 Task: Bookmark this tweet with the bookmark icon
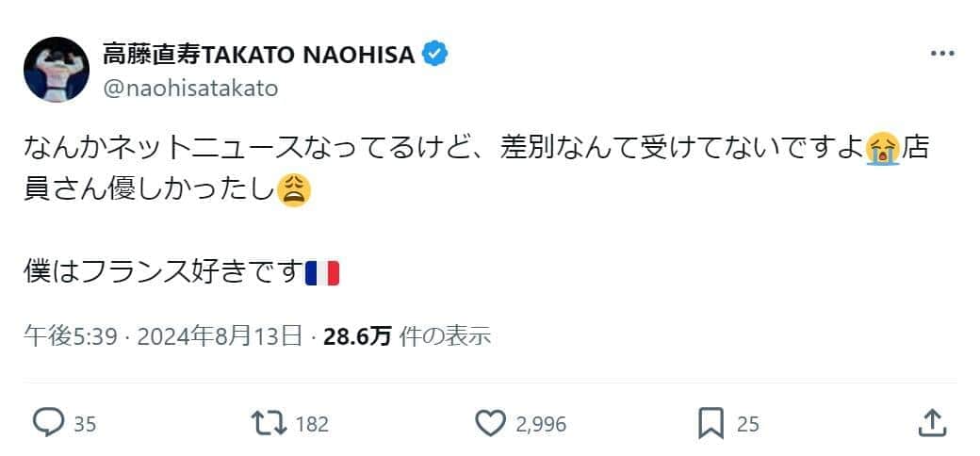710,423
